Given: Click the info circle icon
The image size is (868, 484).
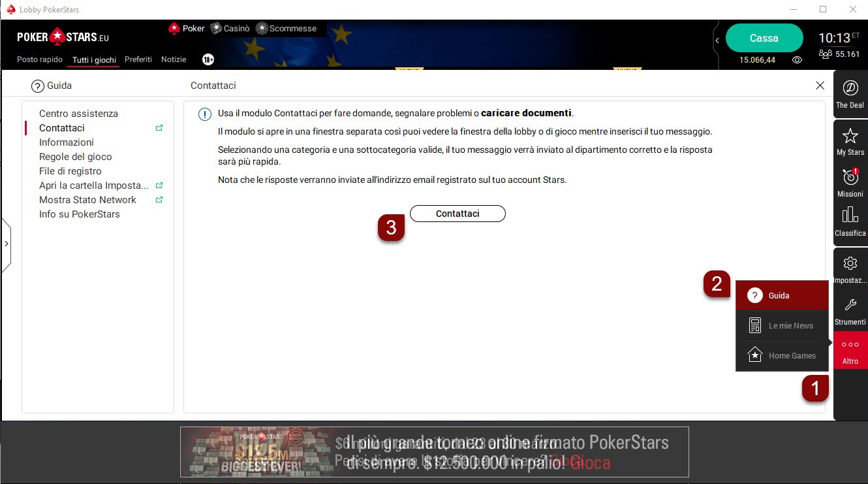Looking at the screenshot, I should (x=205, y=114).
